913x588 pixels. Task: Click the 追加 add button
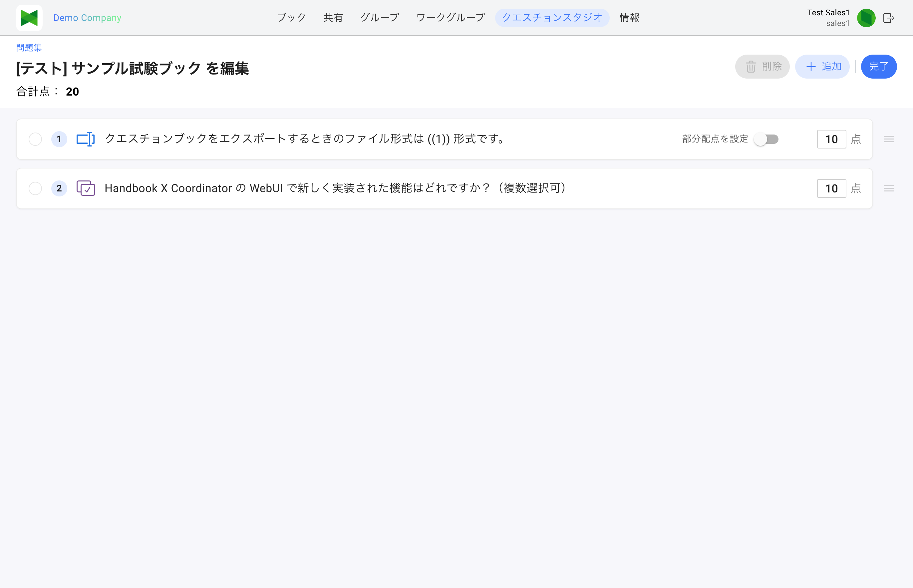pos(822,67)
